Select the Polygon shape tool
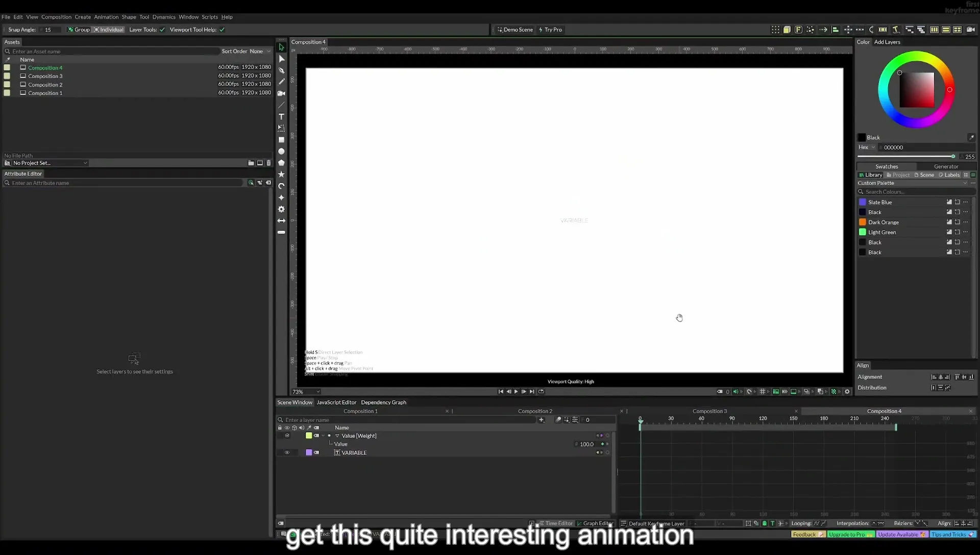The image size is (980, 555). pos(281,163)
